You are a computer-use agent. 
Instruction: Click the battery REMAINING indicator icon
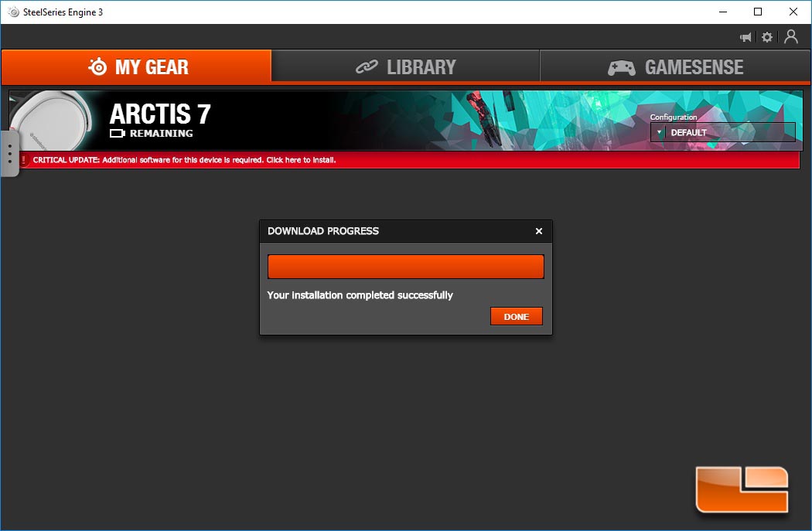tap(117, 134)
